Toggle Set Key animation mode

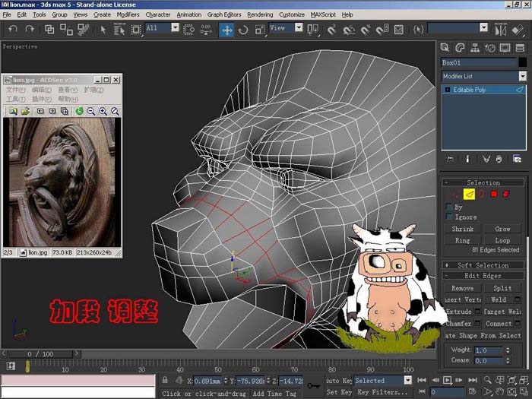coord(339,392)
